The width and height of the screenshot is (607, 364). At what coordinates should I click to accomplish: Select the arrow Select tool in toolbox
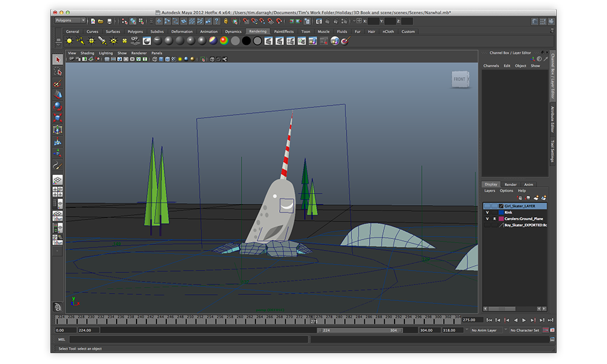click(58, 59)
